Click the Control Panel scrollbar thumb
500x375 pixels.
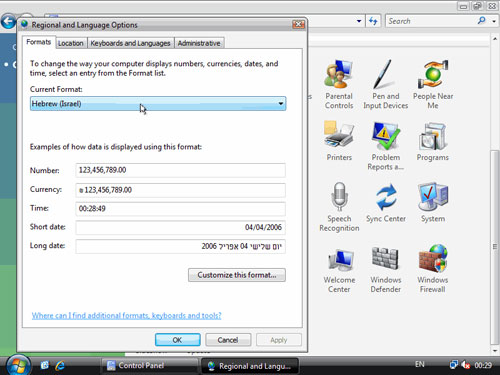pyautogui.click(x=494, y=247)
